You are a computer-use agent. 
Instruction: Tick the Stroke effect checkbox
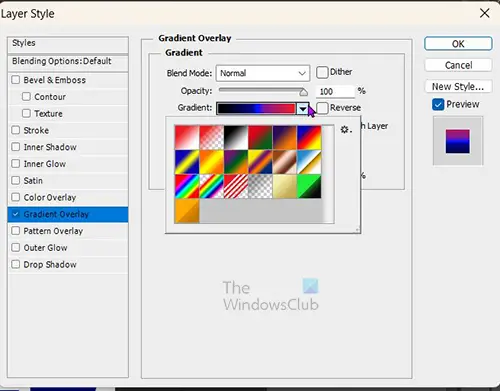click(x=16, y=130)
